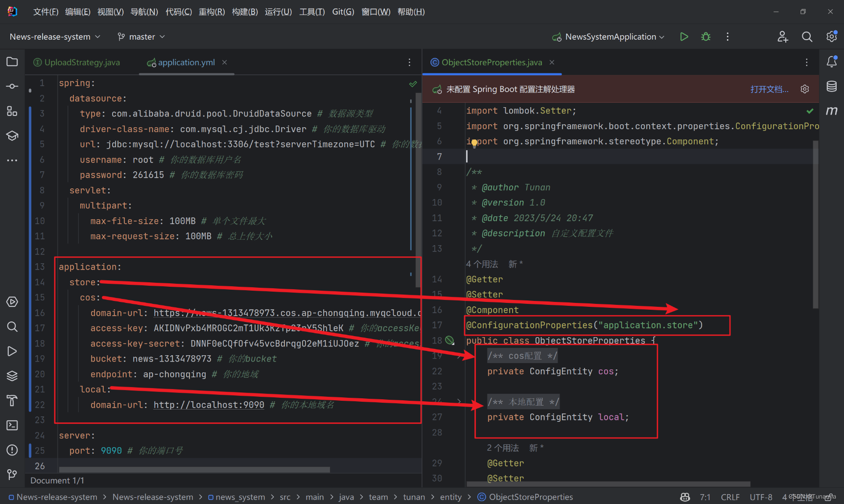Open the Maven panel via m icon
The height and width of the screenshot is (504, 844).
832,111
